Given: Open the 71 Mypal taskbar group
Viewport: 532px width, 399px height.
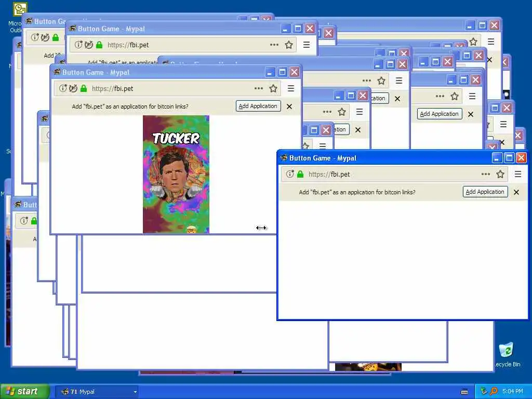Looking at the screenshot, I should [x=96, y=392].
